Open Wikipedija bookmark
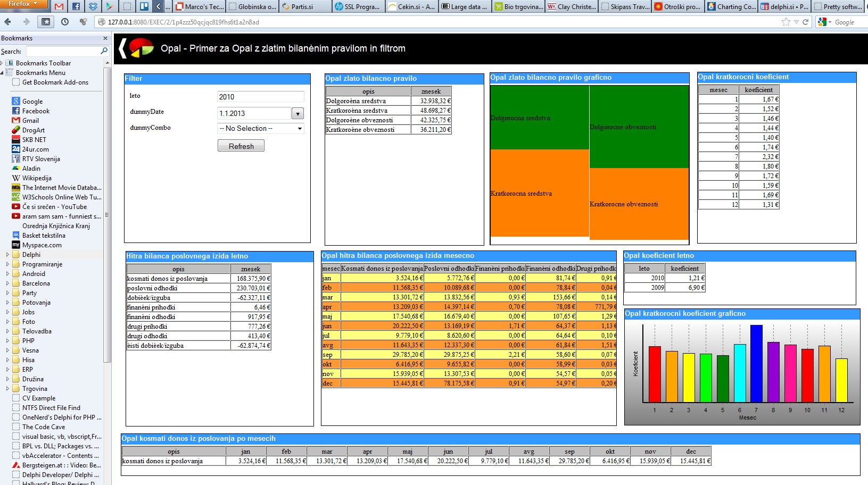Image resolution: width=868 pixels, height=485 pixels. coord(37,178)
